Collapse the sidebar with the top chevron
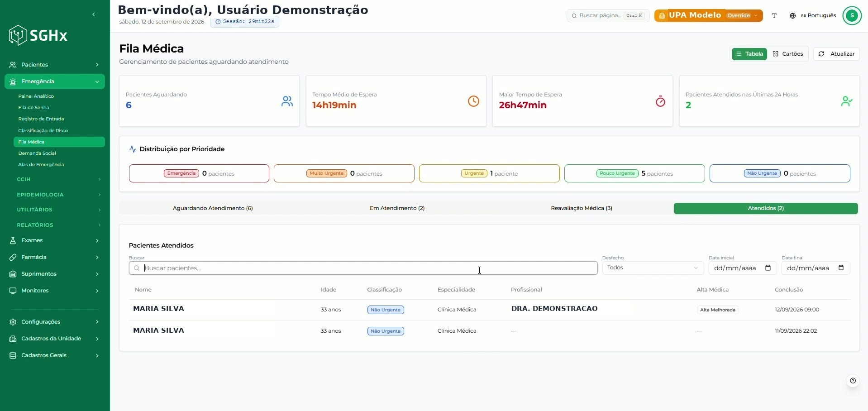 [x=94, y=14]
